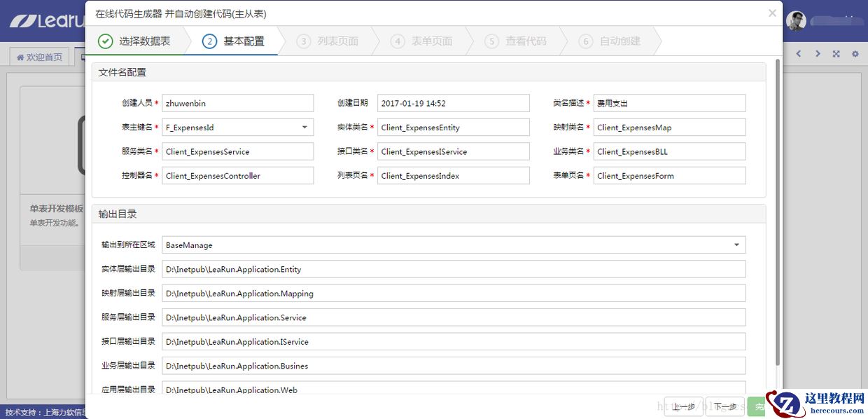Click the 实体类名 field Client_ExpensesEntity
This screenshot has width=868, height=419.
tap(454, 128)
